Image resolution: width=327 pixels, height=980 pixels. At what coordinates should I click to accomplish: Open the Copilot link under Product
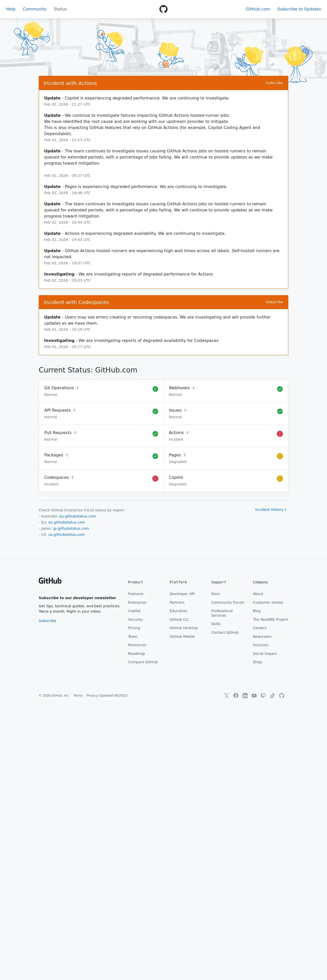(x=134, y=611)
